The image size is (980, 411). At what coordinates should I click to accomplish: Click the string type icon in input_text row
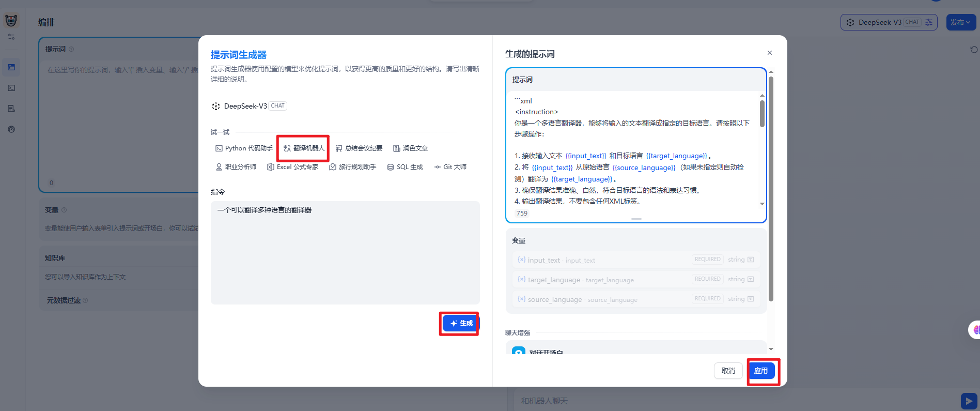[751, 260]
